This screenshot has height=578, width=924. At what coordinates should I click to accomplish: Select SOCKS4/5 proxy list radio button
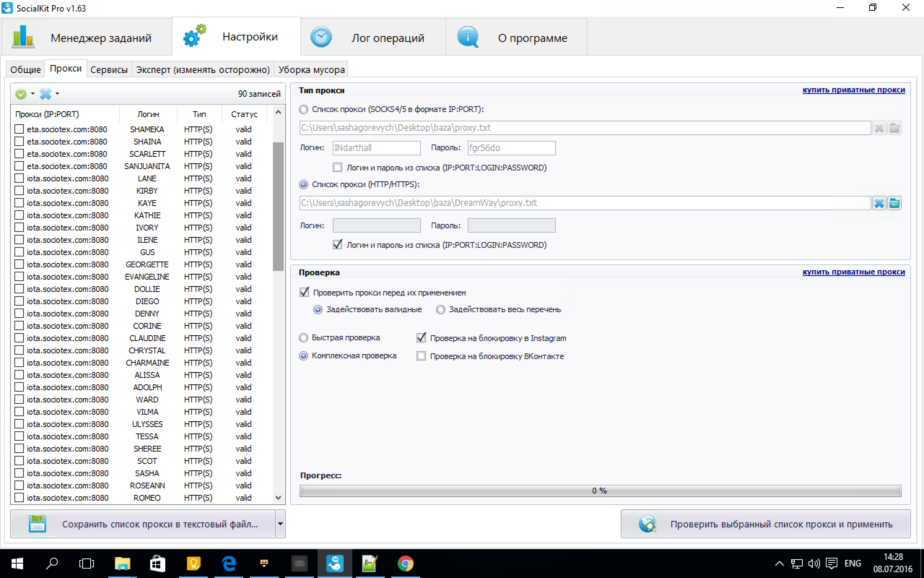click(304, 110)
